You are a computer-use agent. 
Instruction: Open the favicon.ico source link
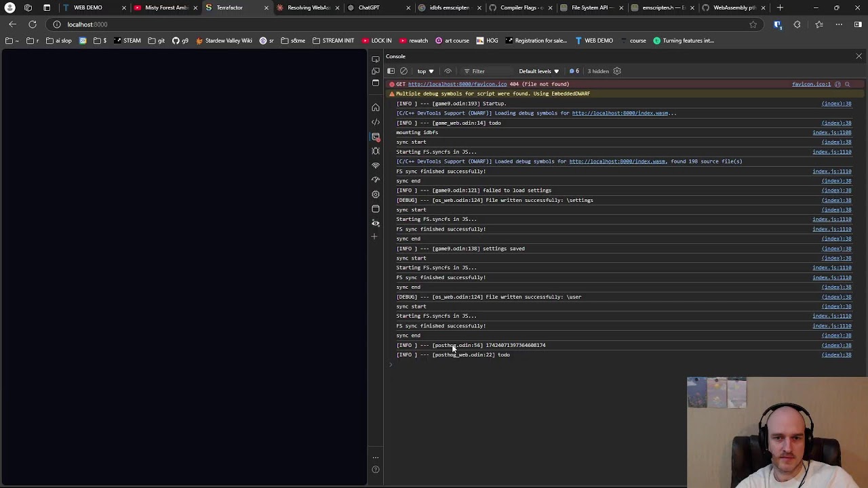pyautogui.click(x=811, y=84)
